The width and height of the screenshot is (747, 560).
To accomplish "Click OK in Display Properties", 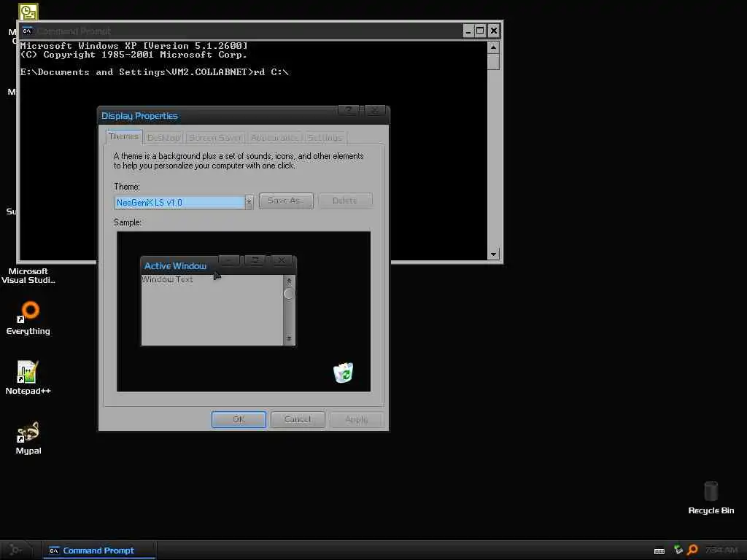I will [239, 419].
